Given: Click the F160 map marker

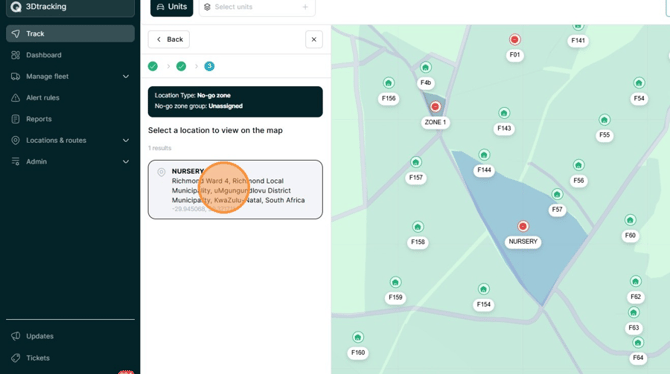Looking at the screenshot, I should (358, 337).
